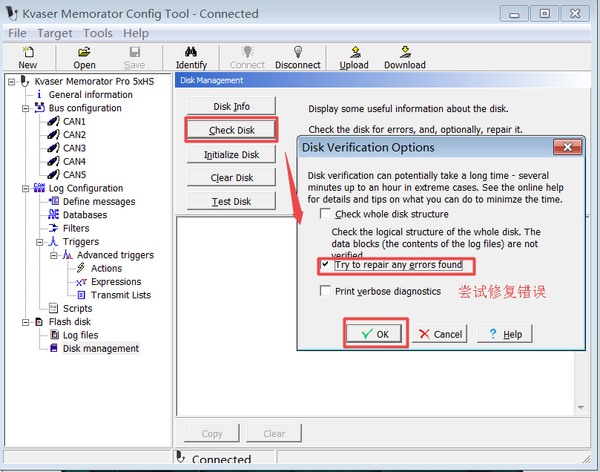
Task: Click the Transmit Lists icon
Action: coord(81,295)
